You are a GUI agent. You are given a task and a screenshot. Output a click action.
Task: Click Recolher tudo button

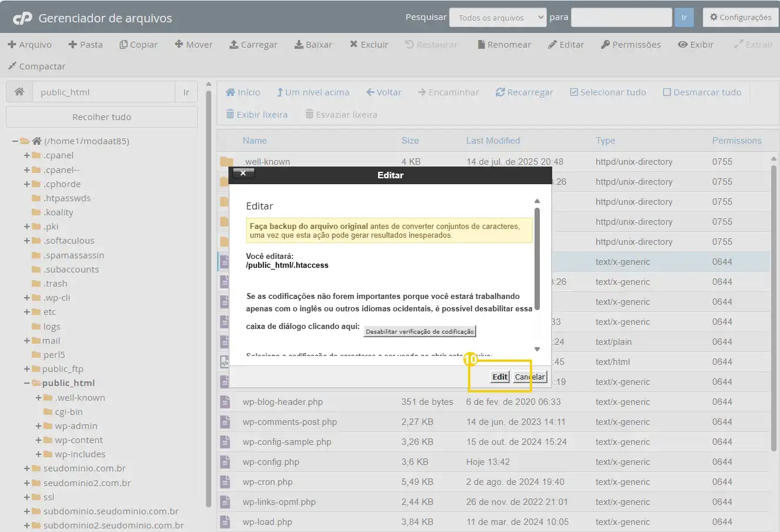coord(102,117)
